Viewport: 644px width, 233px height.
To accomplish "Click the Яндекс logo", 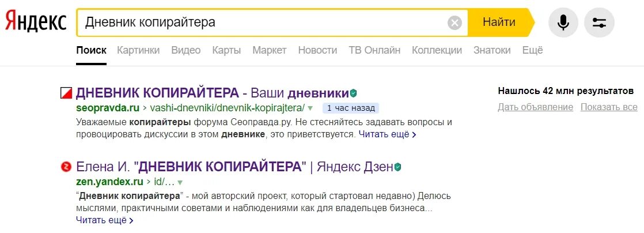I will coord(36,21).
